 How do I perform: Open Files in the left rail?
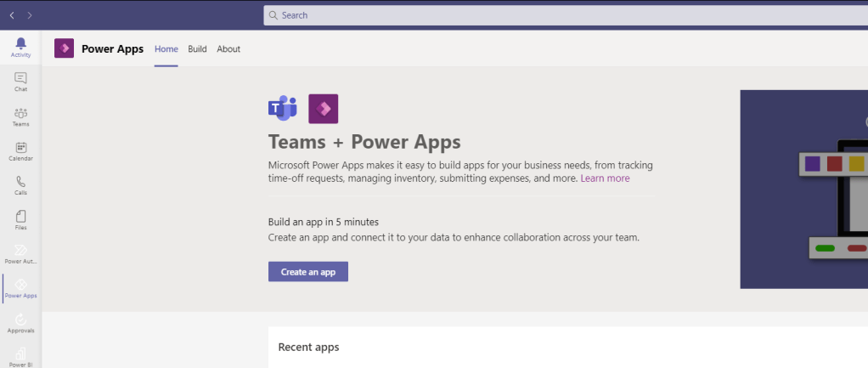tap(20, 220)
